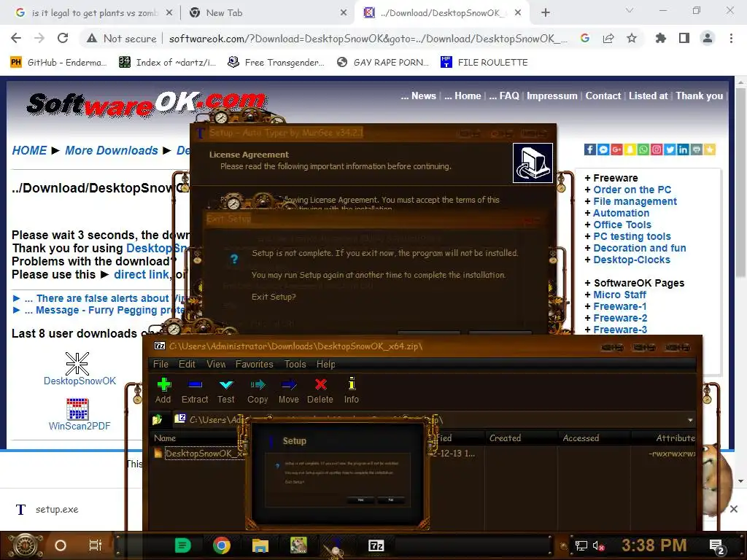Open the Favorites menu in 7-Zip

pos(255,364)
